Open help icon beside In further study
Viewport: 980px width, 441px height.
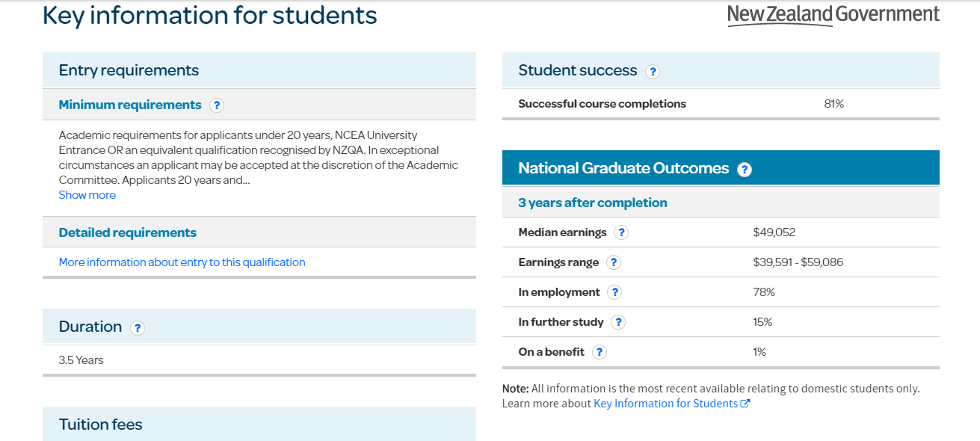click(x=618, y=322)
